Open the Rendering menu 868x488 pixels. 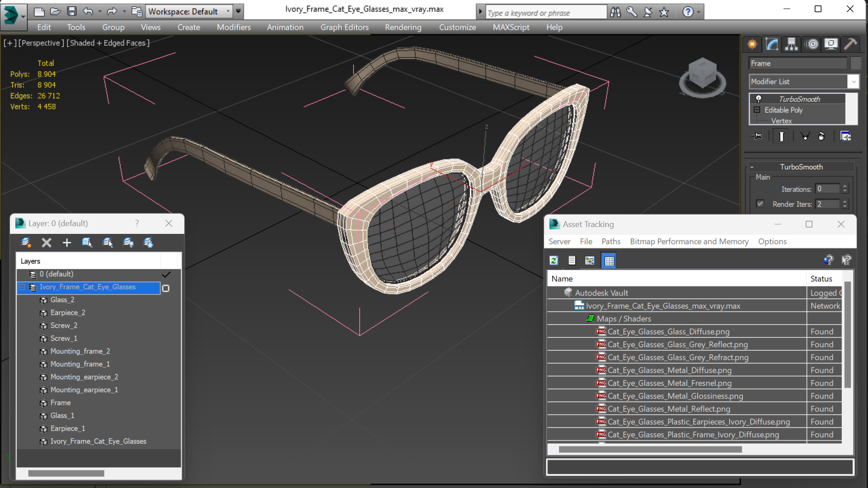pyautogui.click(x=403, y=28)
